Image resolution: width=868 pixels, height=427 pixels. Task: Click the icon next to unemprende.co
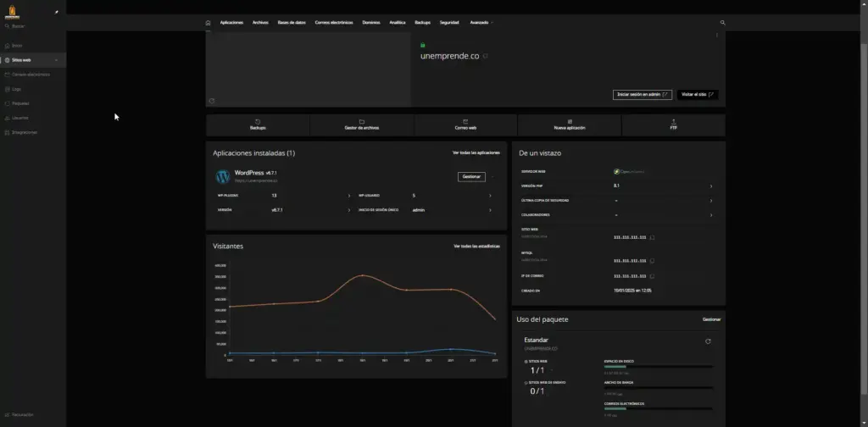click(x=486, y=56)
